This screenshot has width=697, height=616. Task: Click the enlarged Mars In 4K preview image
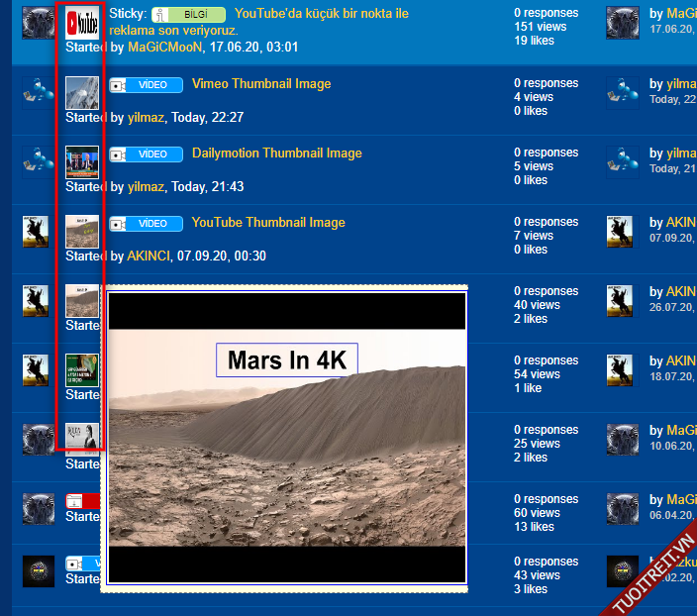[286, 437]
